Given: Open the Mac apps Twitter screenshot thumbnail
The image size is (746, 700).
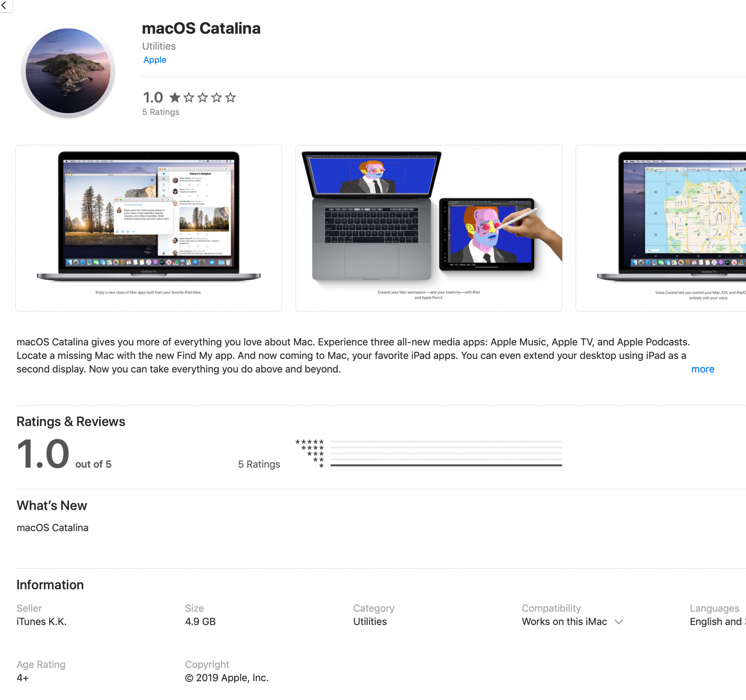Looking at the screenshot, I should (x=148, y=228).
